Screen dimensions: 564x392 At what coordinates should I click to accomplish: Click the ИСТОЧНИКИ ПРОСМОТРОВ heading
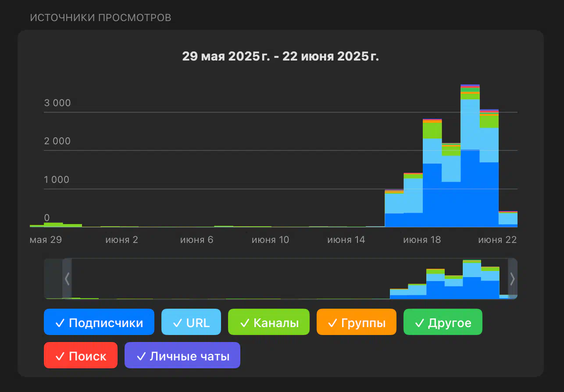pyautogui.click(x=100, y=18)
